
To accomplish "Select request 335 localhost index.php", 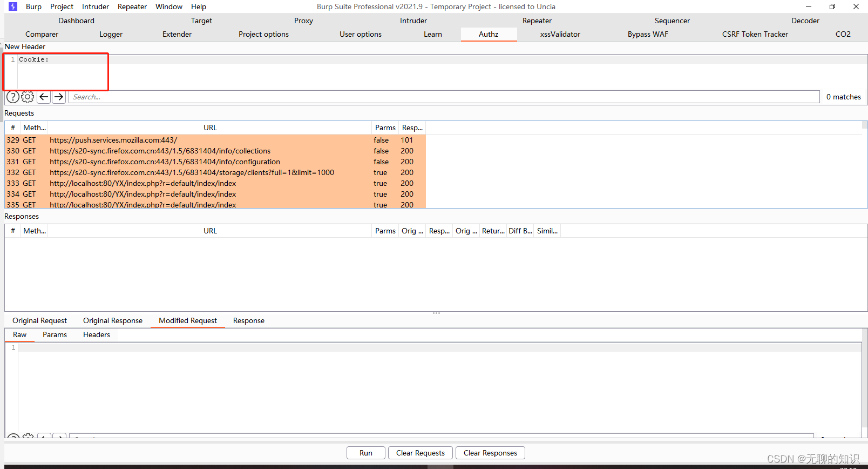I will 215,204.
